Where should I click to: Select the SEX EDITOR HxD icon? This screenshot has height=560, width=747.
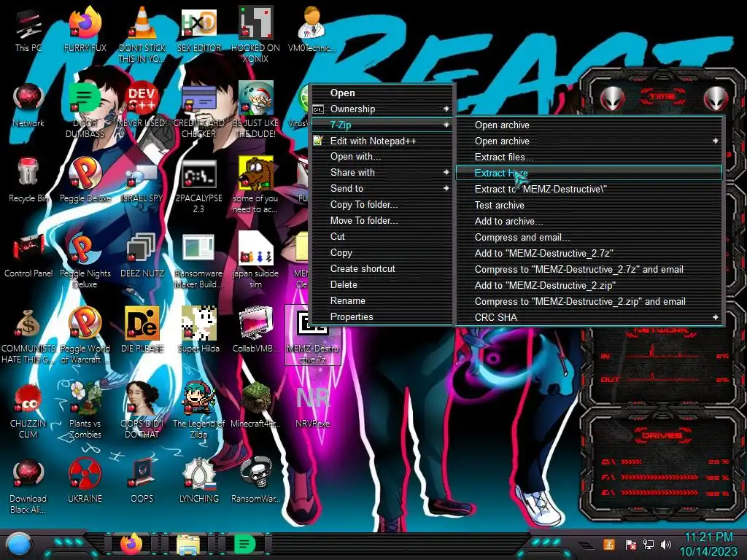click(x=198, y=30)
